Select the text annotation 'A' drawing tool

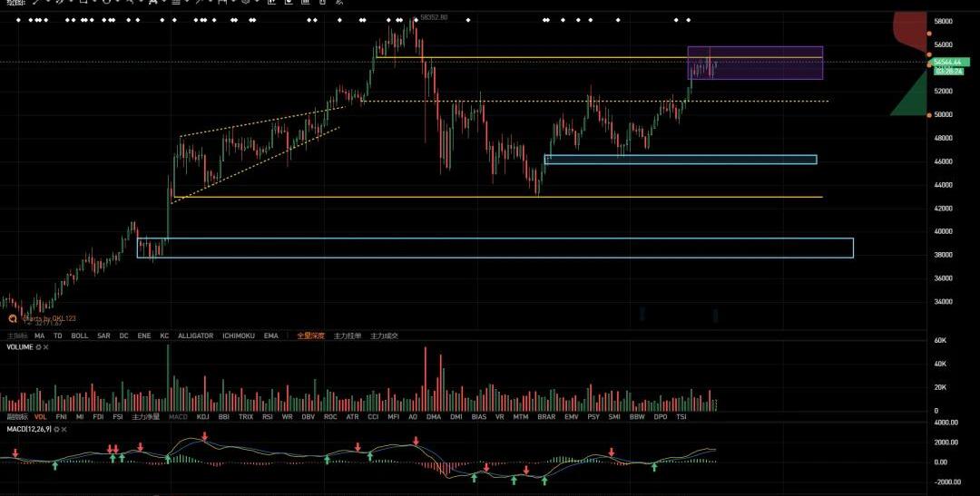tap(152, 3)
